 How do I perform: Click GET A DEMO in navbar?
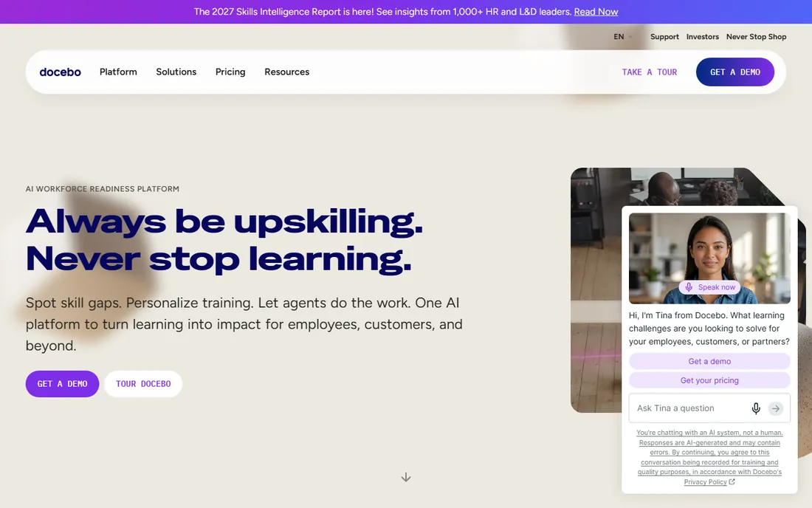pyautogui.click(x=734, y=72)
